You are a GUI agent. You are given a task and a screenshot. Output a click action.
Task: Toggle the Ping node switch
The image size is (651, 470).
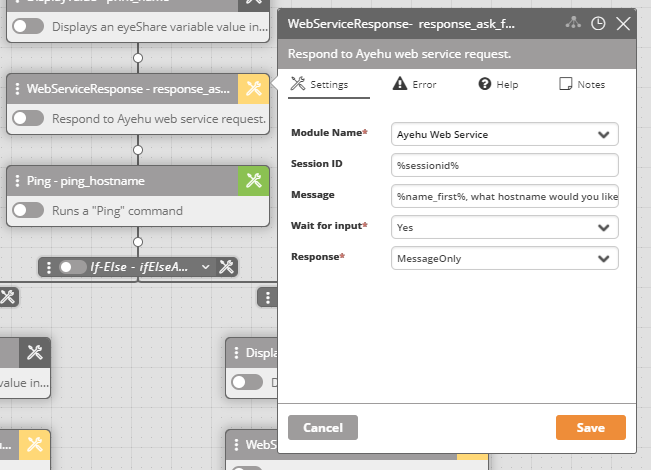pyautogui.click(x=28, y=210)
